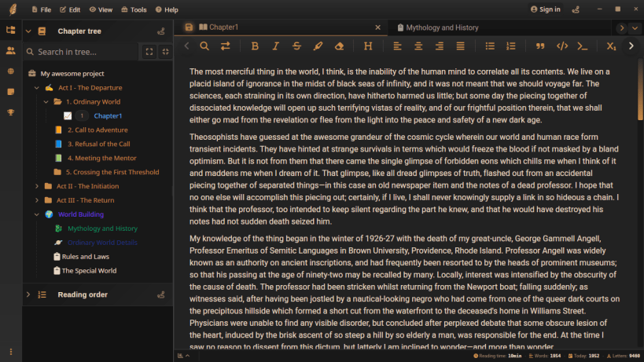Screen dimensions: 644x362
Task: Click the save icon beside Chapter1 tab
Action: coord(189,27)
